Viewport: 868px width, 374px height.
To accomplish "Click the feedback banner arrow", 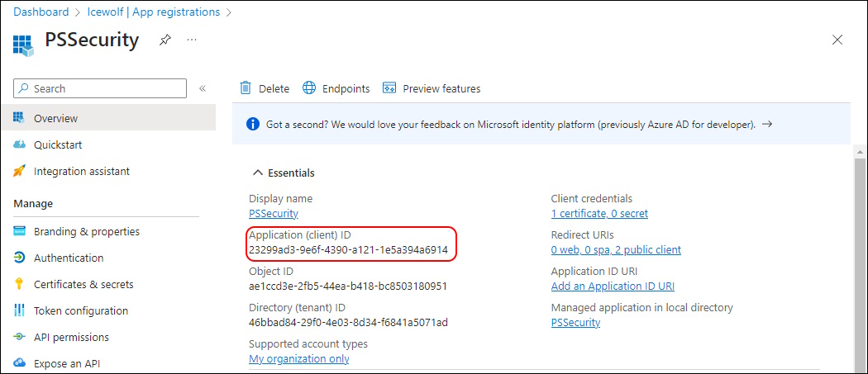I will pos(766,125).
